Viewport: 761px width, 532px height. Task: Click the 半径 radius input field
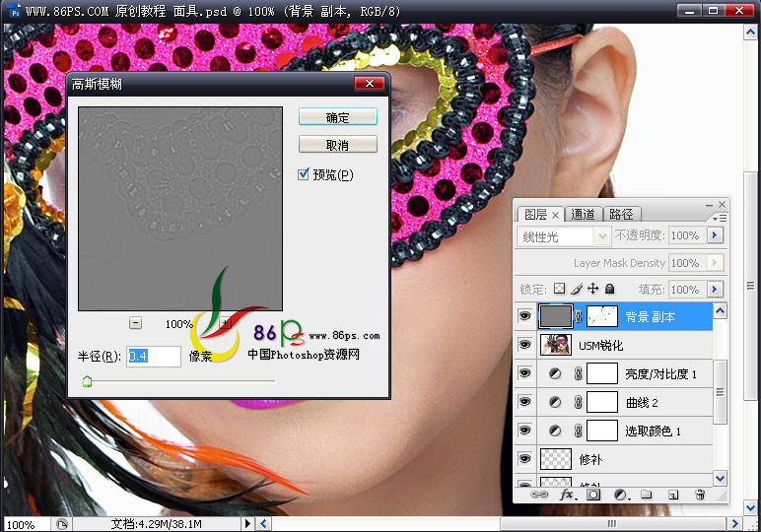pyautogui.click(x=154, y=356)
